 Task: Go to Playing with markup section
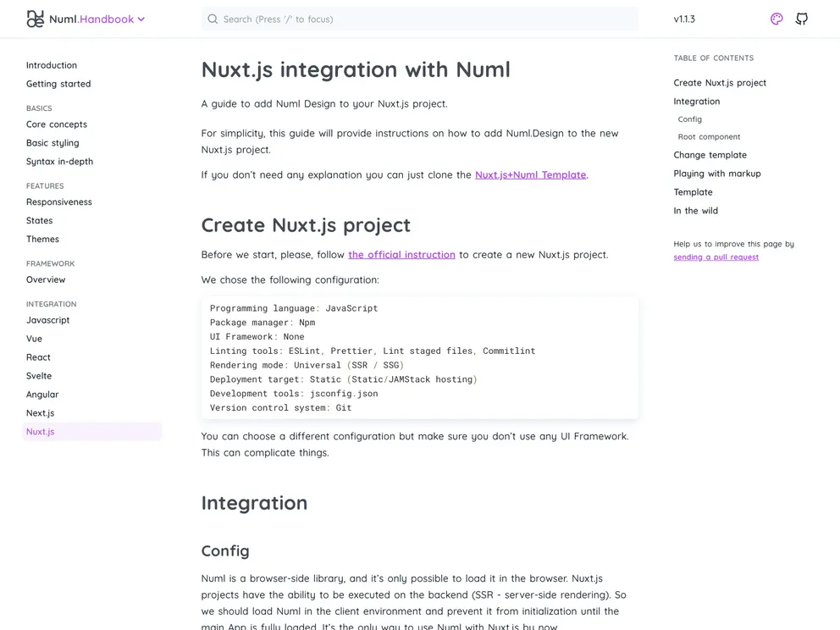click(716, 174)
